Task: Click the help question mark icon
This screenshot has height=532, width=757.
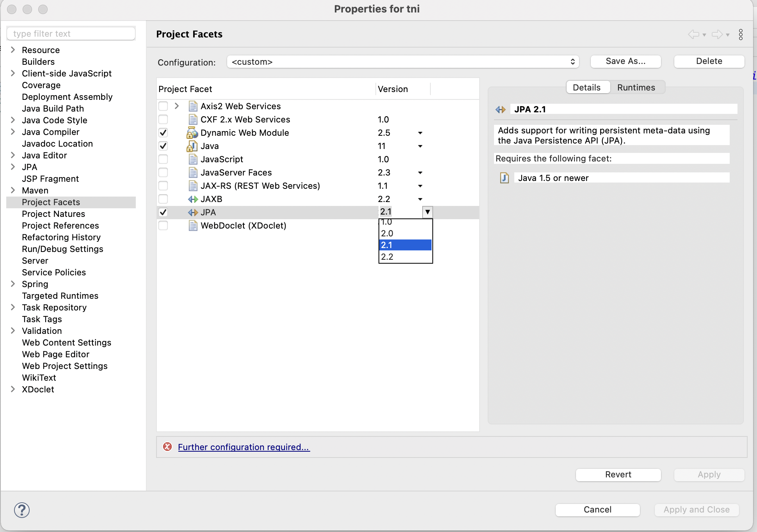Action: coord(22,510)
